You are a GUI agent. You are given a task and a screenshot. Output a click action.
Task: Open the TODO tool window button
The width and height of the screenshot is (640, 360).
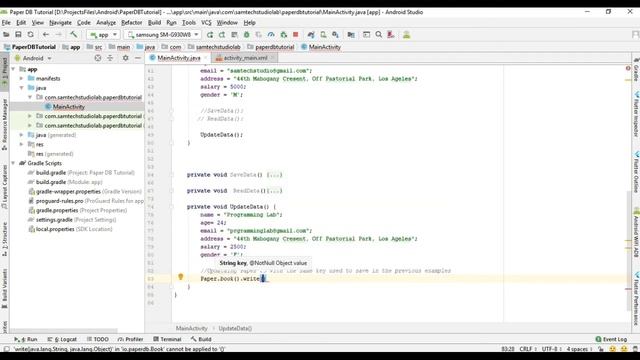[x=98, y=339]
